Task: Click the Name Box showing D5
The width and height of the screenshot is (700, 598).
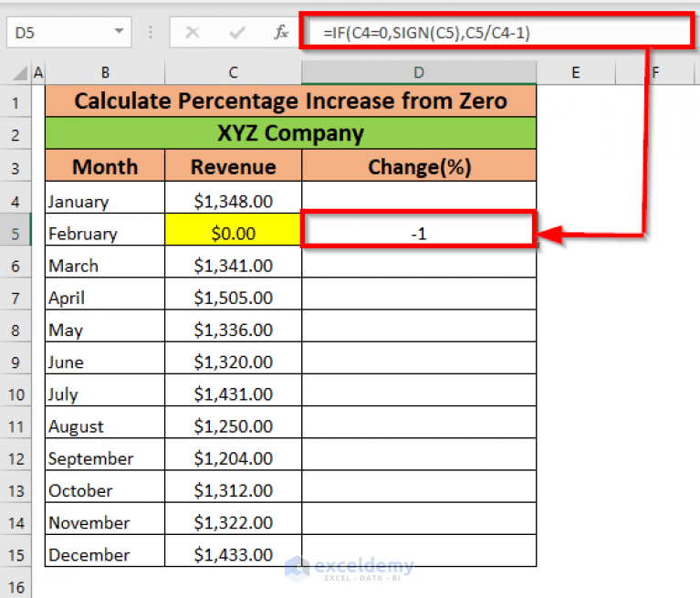Action: pos(68,32)
